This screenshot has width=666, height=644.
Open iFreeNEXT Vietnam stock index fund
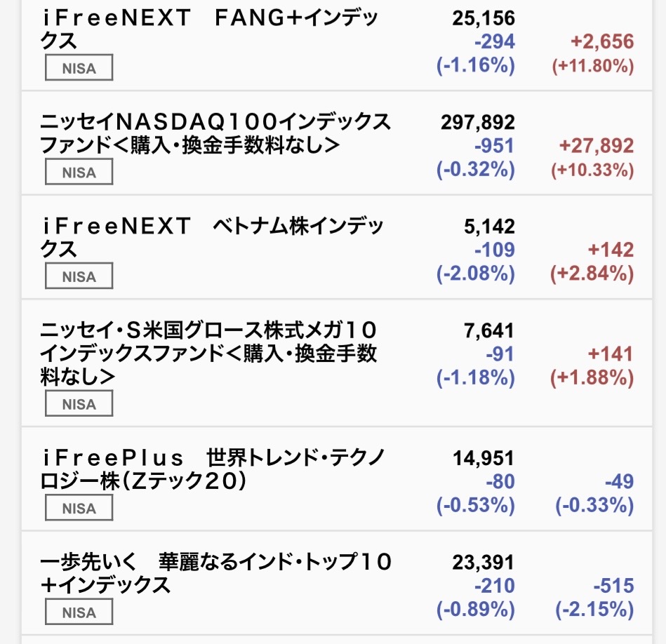(x=212, y=237)
